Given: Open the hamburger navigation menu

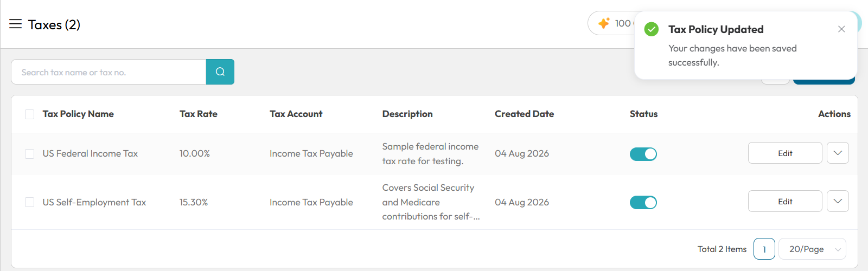Looking at the screenshot, I should point(16,24).
